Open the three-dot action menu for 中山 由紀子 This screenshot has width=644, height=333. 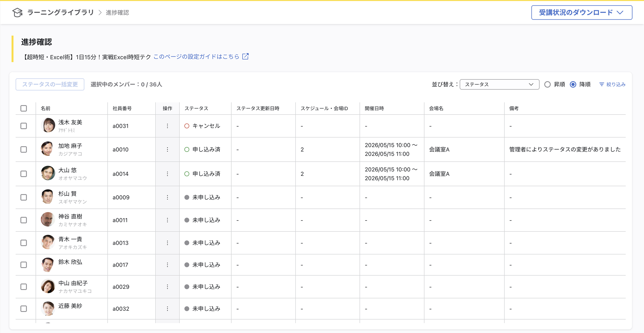point(167,287)
